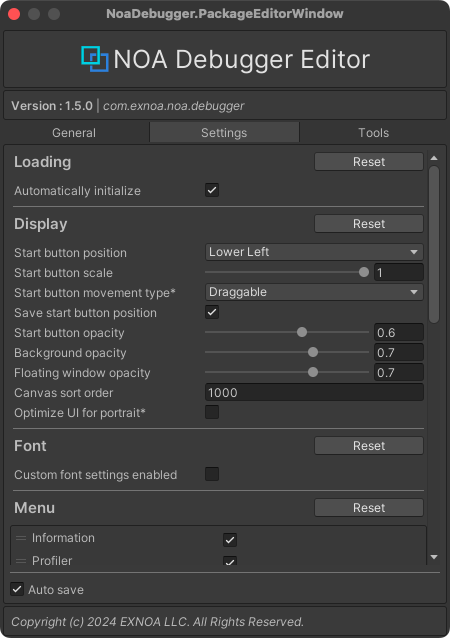Click the drag handle beside Profiler

point(21,561)
